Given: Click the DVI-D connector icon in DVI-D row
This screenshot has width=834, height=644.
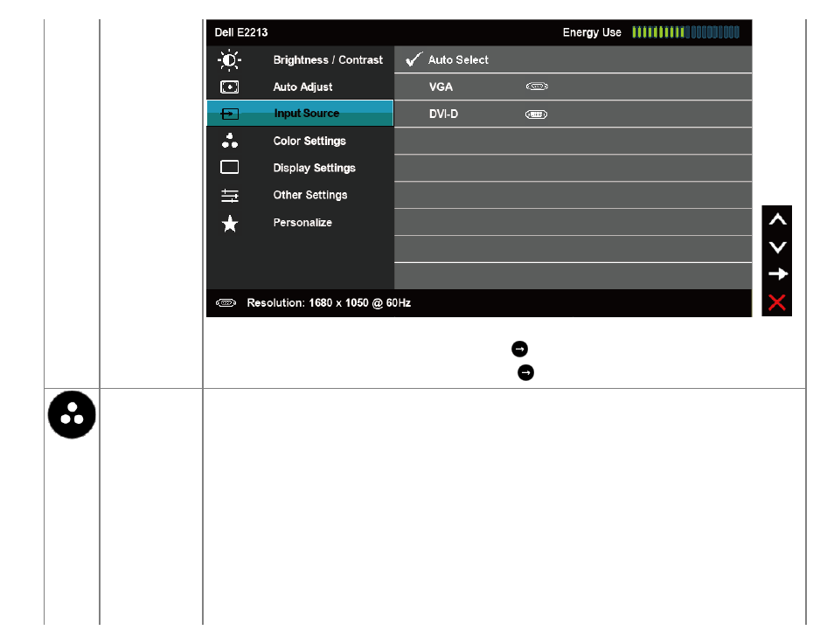Looking at the screenshot, I should click(536, 114).
